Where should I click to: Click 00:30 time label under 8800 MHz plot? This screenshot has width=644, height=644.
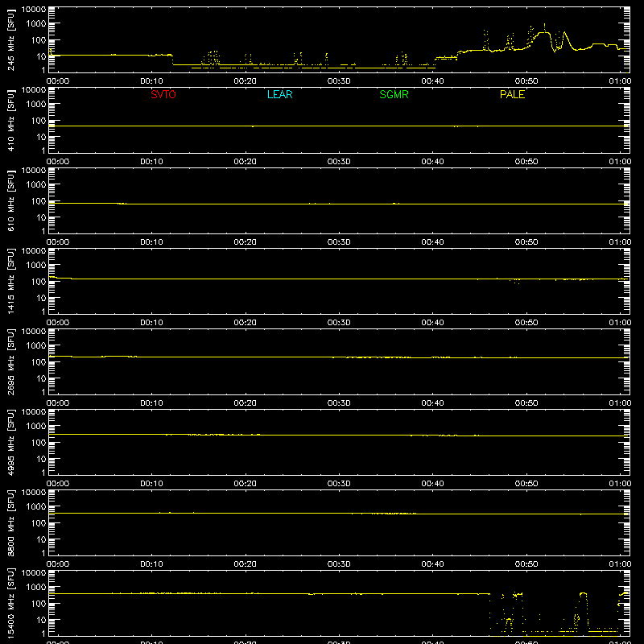pyautogui.click(x=339, y=564)
